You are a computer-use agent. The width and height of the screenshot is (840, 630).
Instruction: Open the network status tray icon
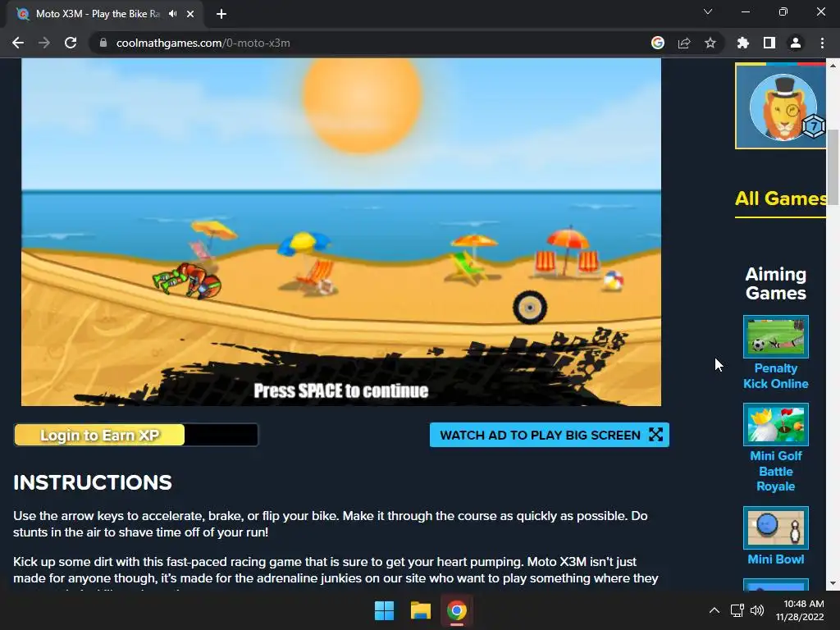(737, 610)
